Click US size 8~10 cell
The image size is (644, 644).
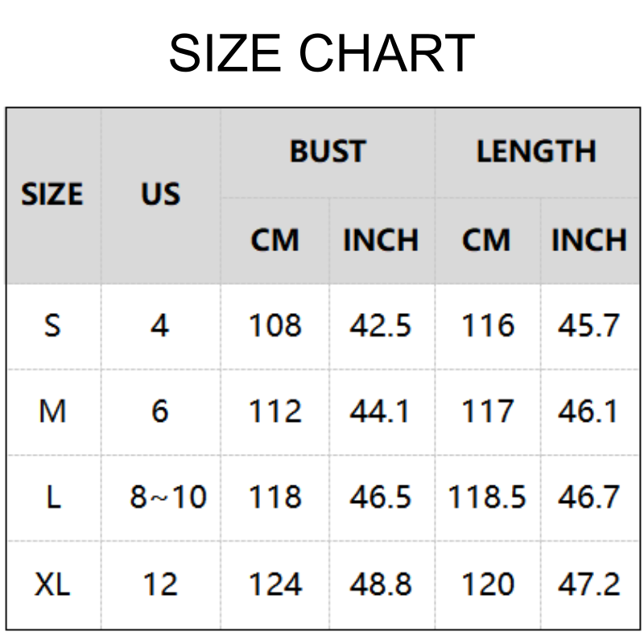pos(168,497)
